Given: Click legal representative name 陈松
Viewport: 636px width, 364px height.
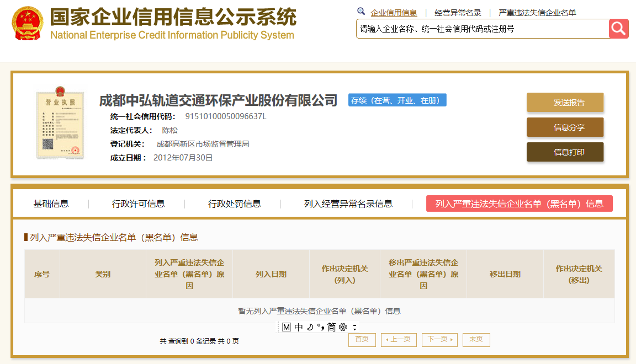Looking at the screenshot, I should click(x=169, y=130).
